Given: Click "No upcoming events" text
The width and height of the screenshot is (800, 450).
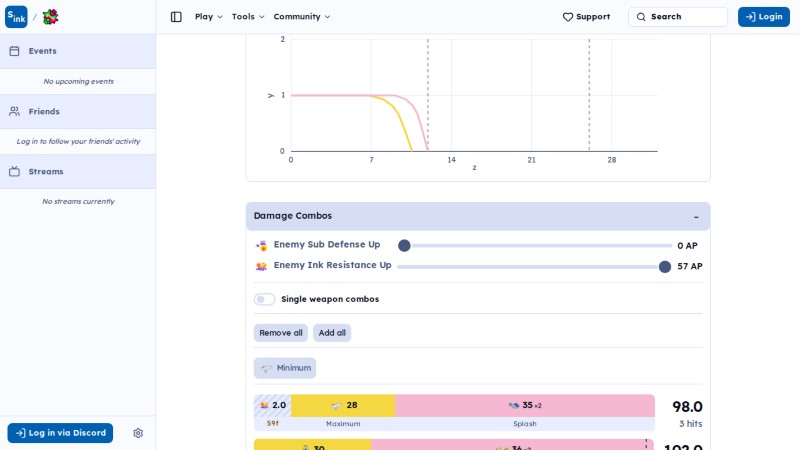Looking at the screenshot, I should [x=78, y=82].
